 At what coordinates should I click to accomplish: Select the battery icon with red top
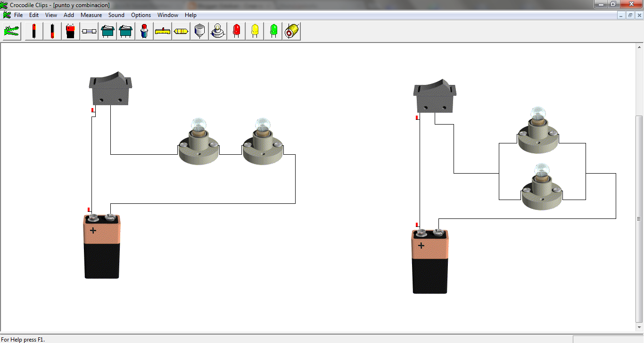click(34, 32)
